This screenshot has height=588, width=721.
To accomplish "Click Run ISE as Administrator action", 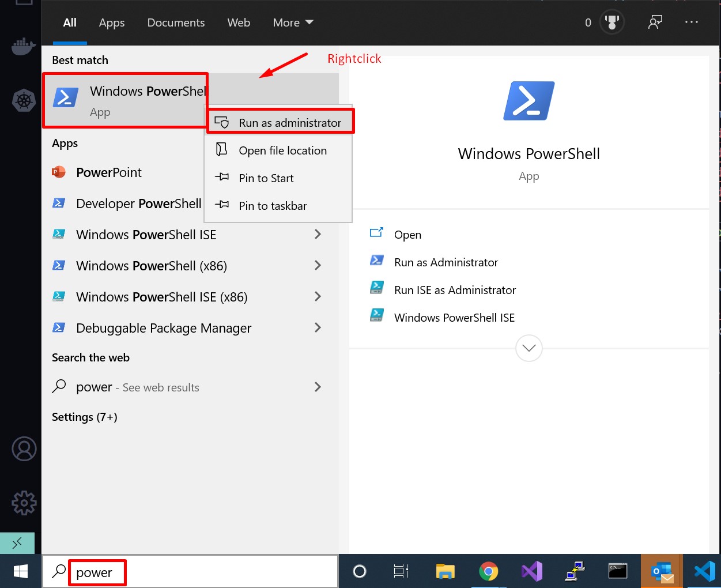I will coord(455,290).
